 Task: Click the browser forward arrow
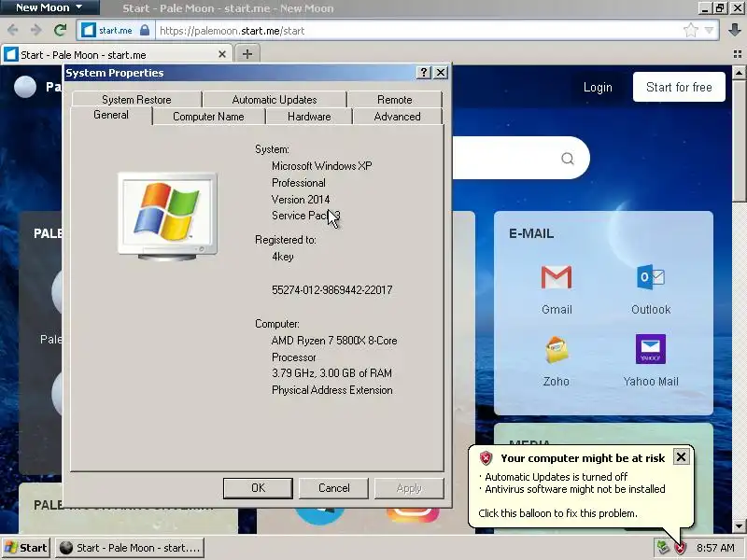click(36, 31)
